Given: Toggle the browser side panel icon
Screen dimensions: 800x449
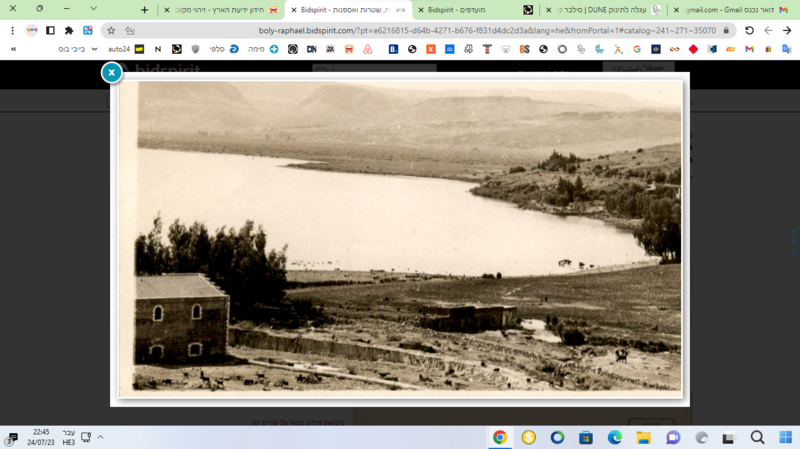Looking at the screenshot, I should 50,31.
